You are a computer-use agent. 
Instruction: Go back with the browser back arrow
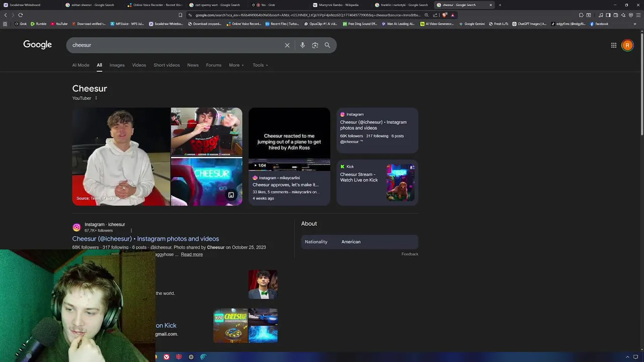6,15
